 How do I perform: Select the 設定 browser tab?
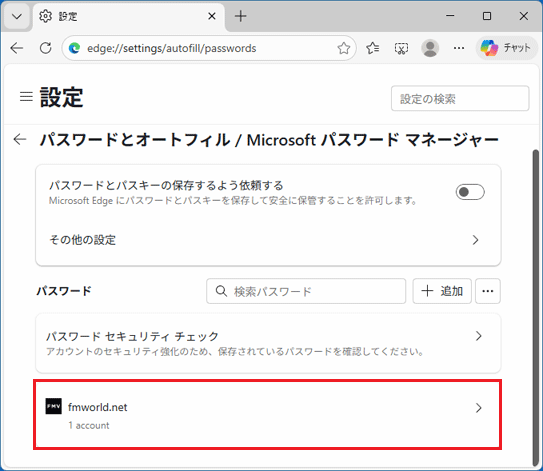pos(128,16)
